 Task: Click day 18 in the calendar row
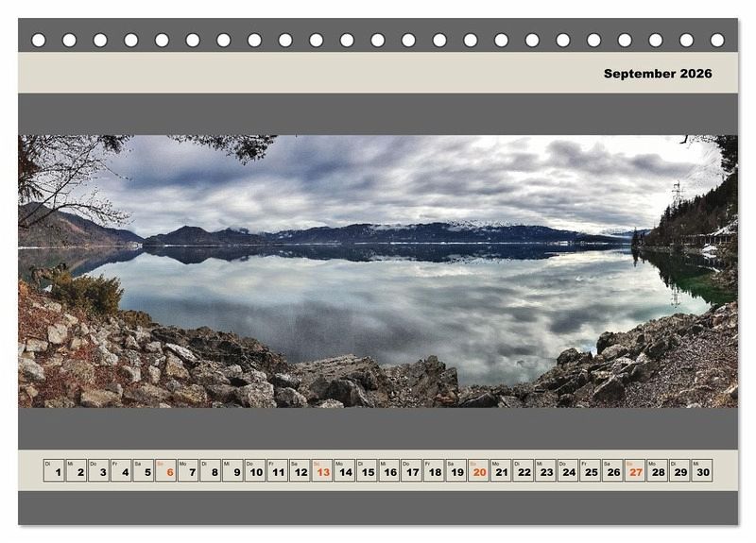(x=434, y=470)
